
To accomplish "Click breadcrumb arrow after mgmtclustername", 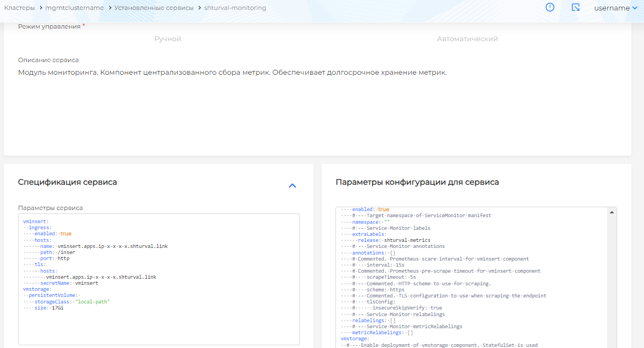I will (x=109, y=8).
